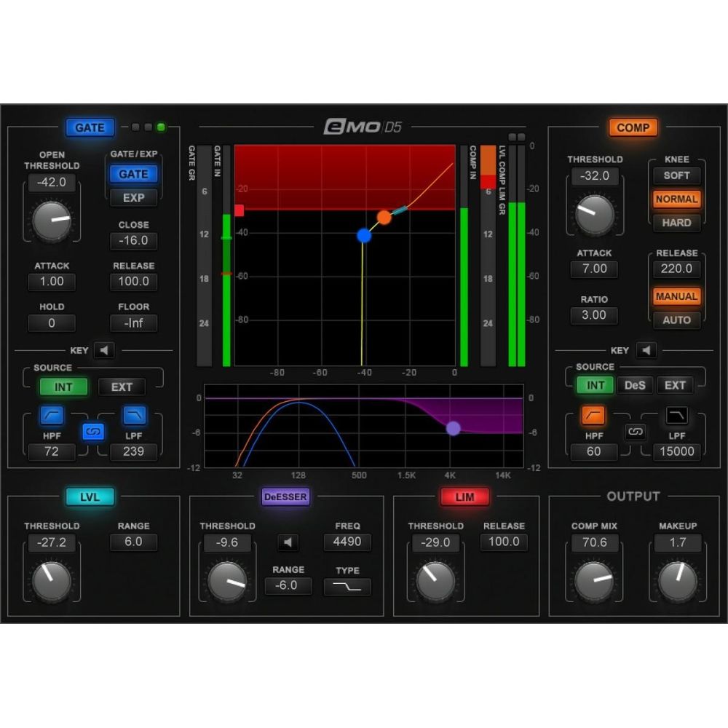The height and width of the screenshot is (728, 728).
Task: Click the compressor RATIO value field
Action: 594,315
